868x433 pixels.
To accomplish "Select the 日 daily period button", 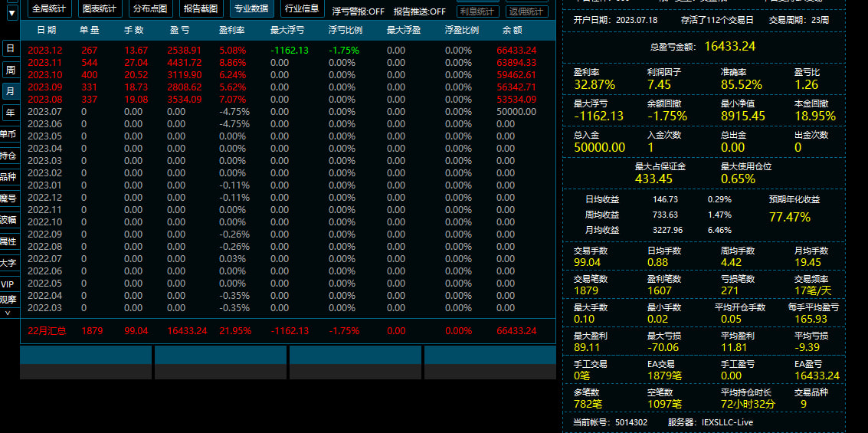I will (x=10, y=49).
